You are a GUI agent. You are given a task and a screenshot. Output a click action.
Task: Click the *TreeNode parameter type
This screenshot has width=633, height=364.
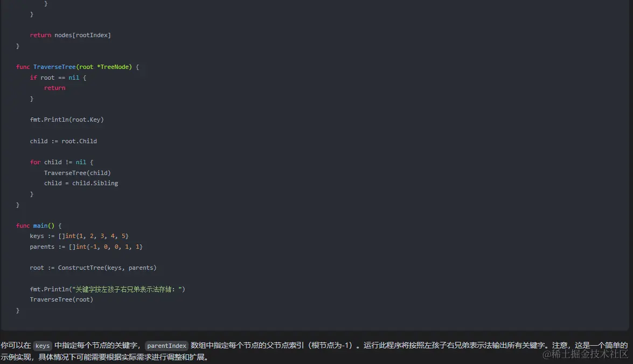click(x=113, y=66)
